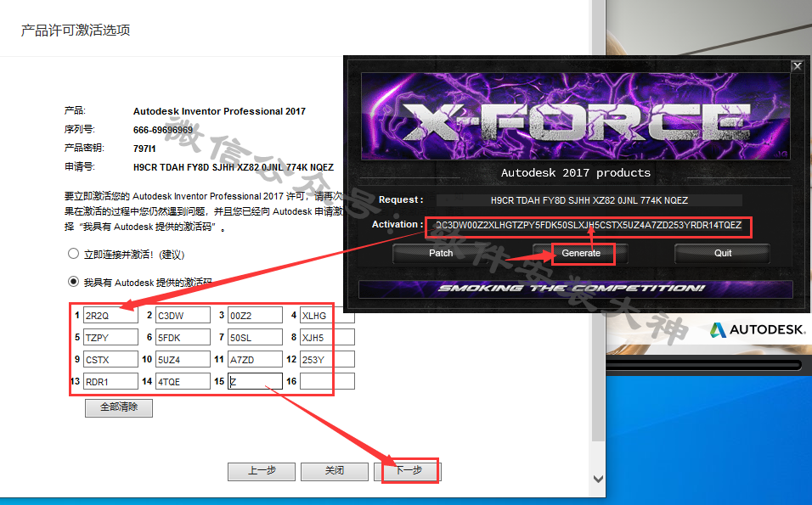Image resolution: width=812 pixels, height=505 pixels.
Task: Click the empty activation code field 16
Action: click(x=327, y=381)
